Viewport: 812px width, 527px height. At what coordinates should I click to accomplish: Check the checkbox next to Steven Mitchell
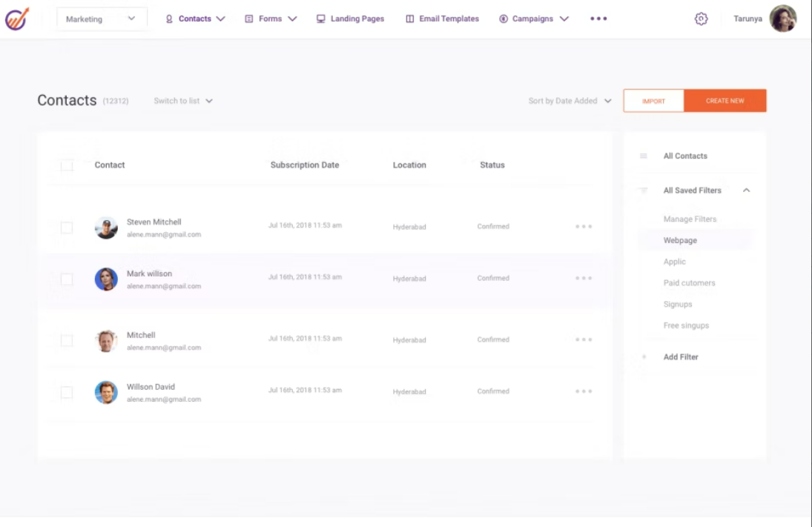tap(67, 227)
